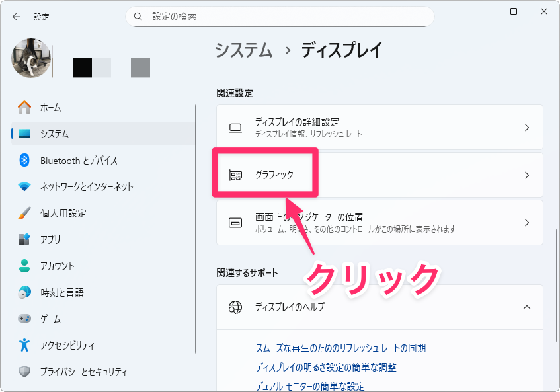Open プライバシーとセキュリティ section

click(x=83, y=372)
